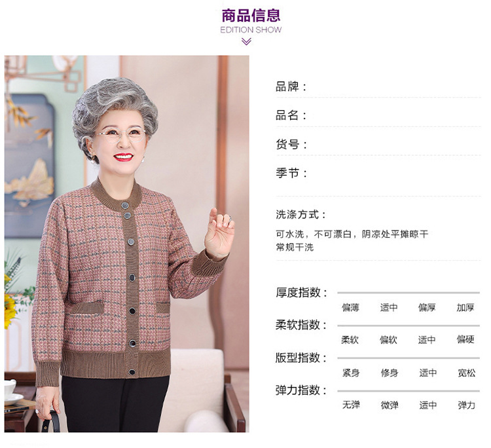Click the 品名 field line
Viewport: 491px width, 448px height.
click(378, 115)
